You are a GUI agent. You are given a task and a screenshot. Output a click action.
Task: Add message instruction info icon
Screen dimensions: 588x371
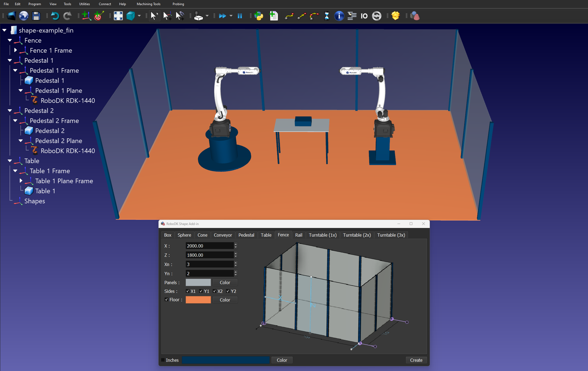pyautogui.click(x=339, y=16)
